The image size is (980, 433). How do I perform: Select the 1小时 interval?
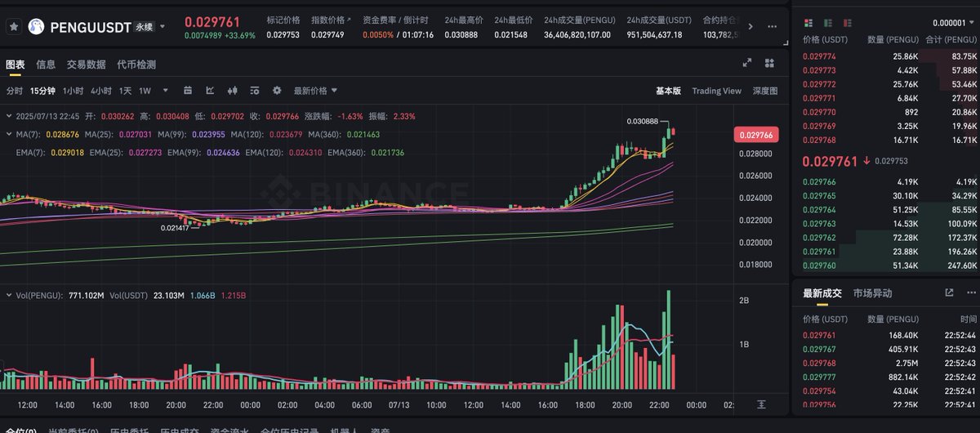73,91
